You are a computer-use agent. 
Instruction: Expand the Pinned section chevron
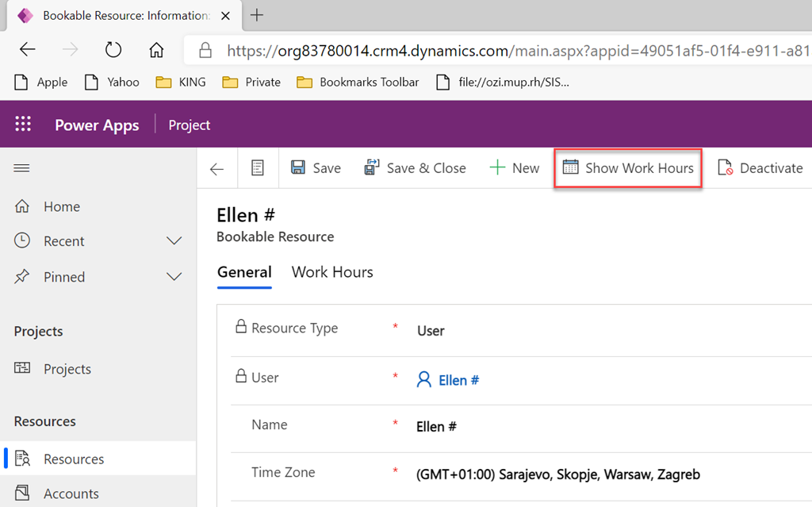(174, 277)
